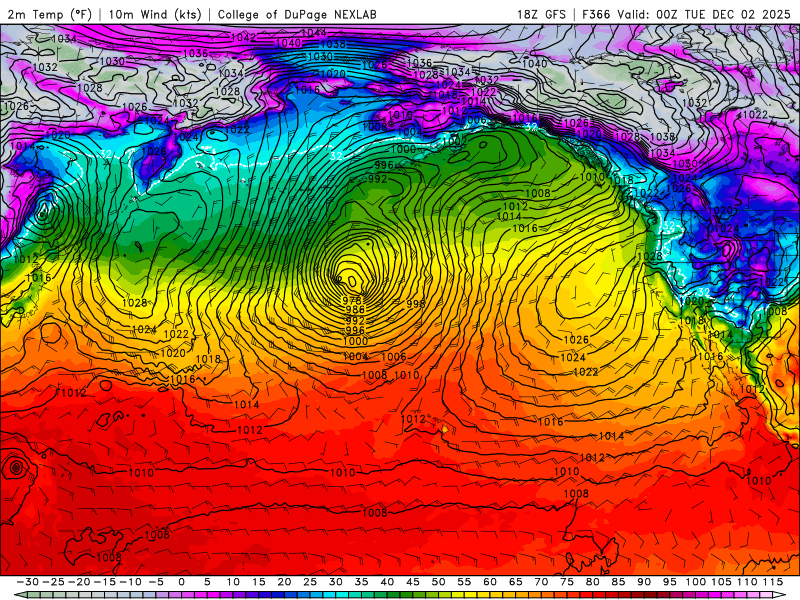Viewport: 800px width, 600px height.
Task: Click the -5 value on temperature legend
Action: (156, 582)
